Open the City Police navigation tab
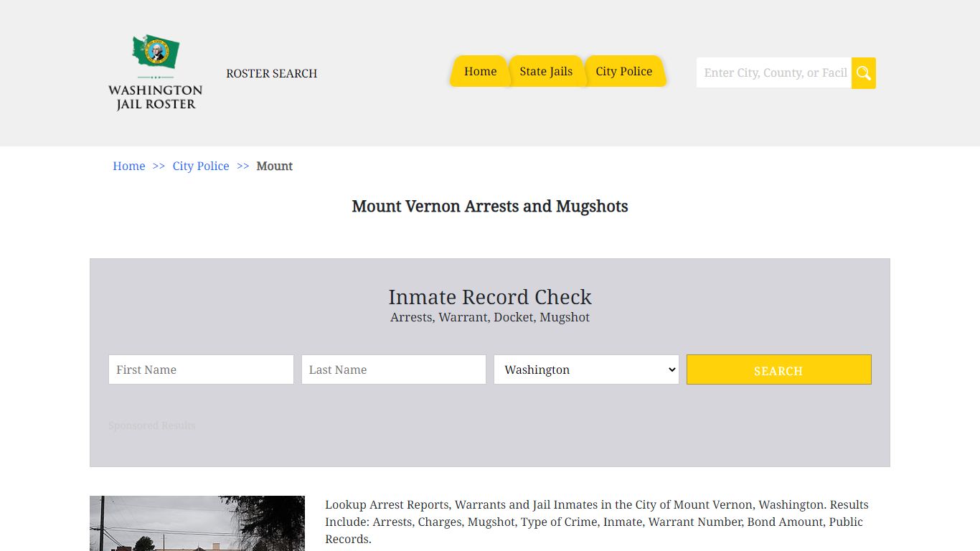980x551 pixels. coord(624,71)
